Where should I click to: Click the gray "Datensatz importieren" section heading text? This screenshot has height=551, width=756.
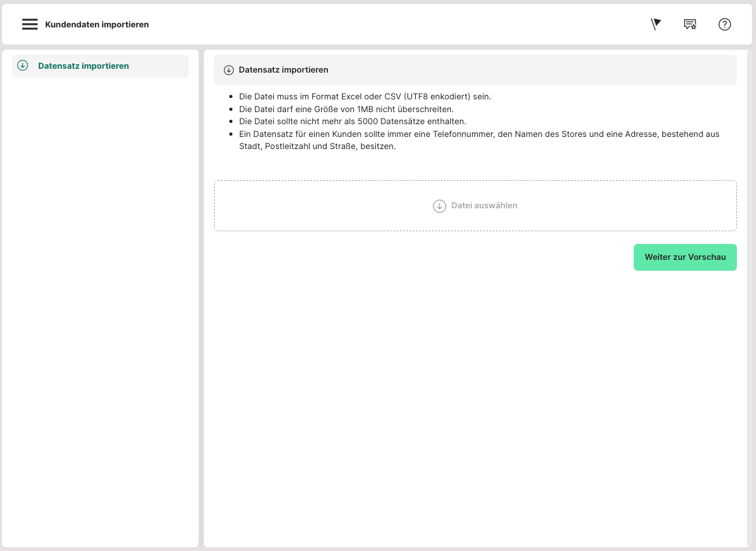pyautogui.click(x=283, y=70)
